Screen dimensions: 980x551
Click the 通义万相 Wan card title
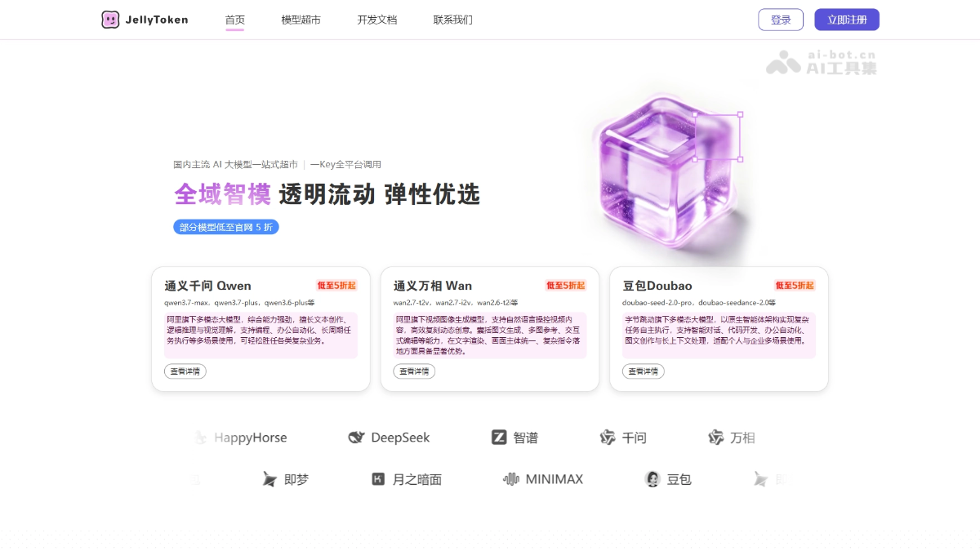click(433, 286)
